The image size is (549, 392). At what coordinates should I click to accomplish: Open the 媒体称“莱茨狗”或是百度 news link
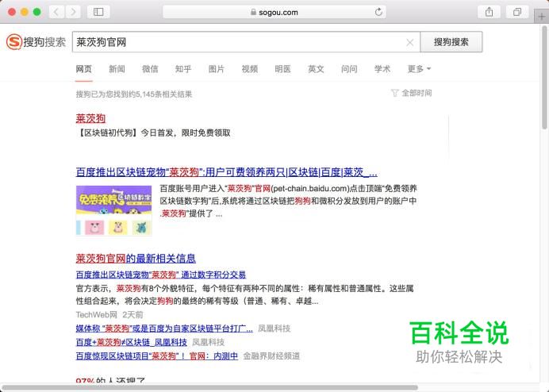(x=164, y=329)
